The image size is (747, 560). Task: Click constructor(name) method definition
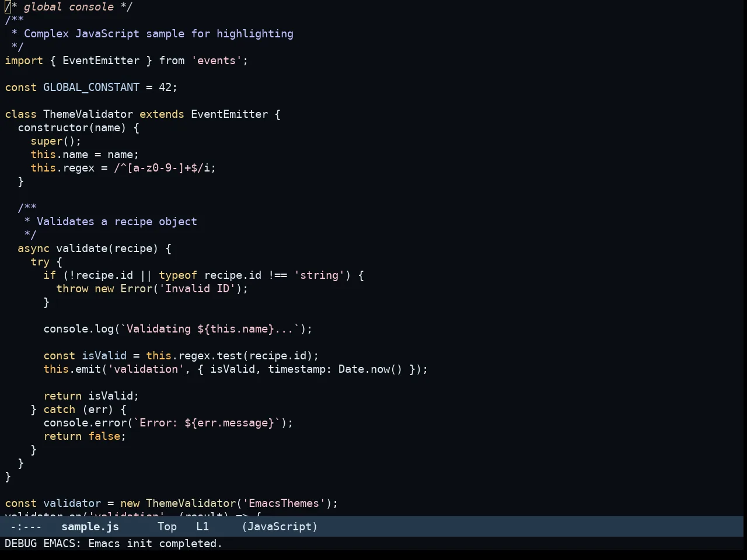point(72,127)
